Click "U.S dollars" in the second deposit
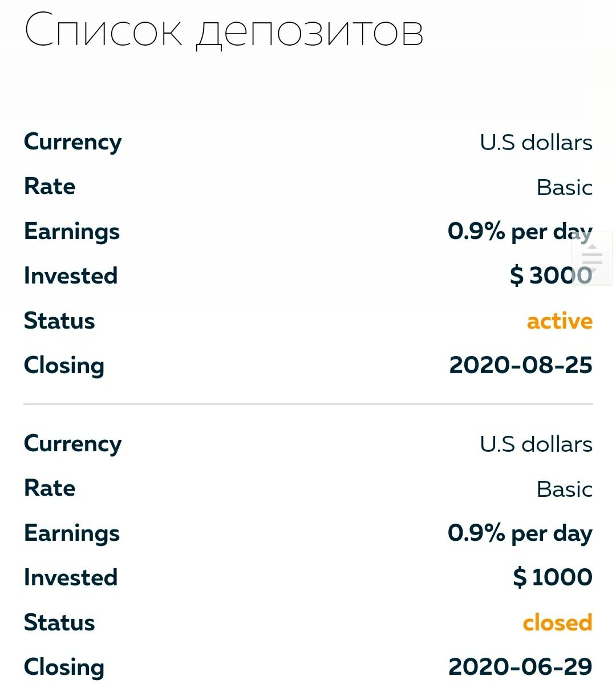This screenshot has height=700, width=616. click(536, 444)
